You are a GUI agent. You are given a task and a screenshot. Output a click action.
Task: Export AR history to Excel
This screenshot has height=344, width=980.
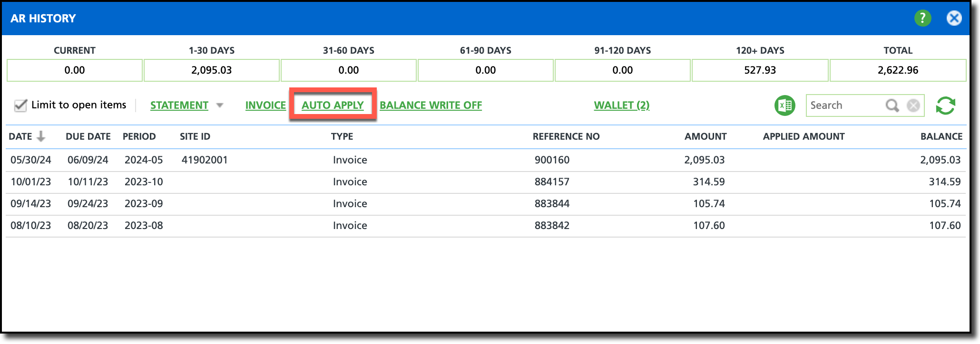[x=784, y=105]
